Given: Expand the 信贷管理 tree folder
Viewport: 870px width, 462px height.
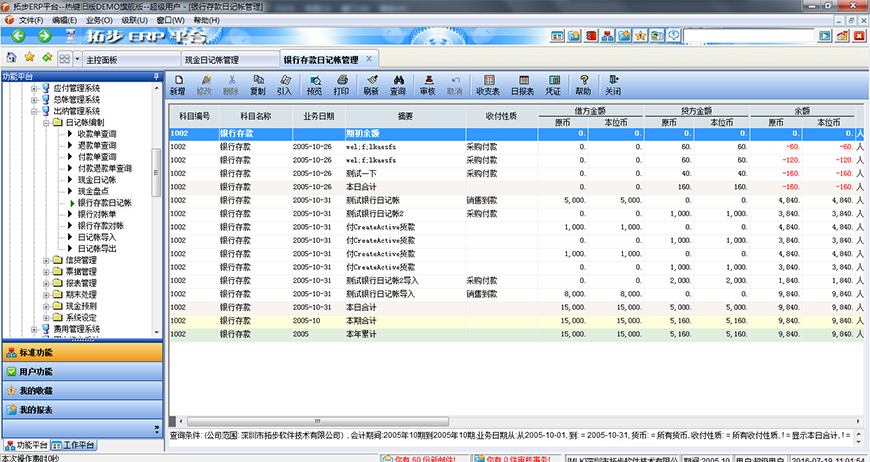Looking at the screenshot, I should (x=46, y=259).
